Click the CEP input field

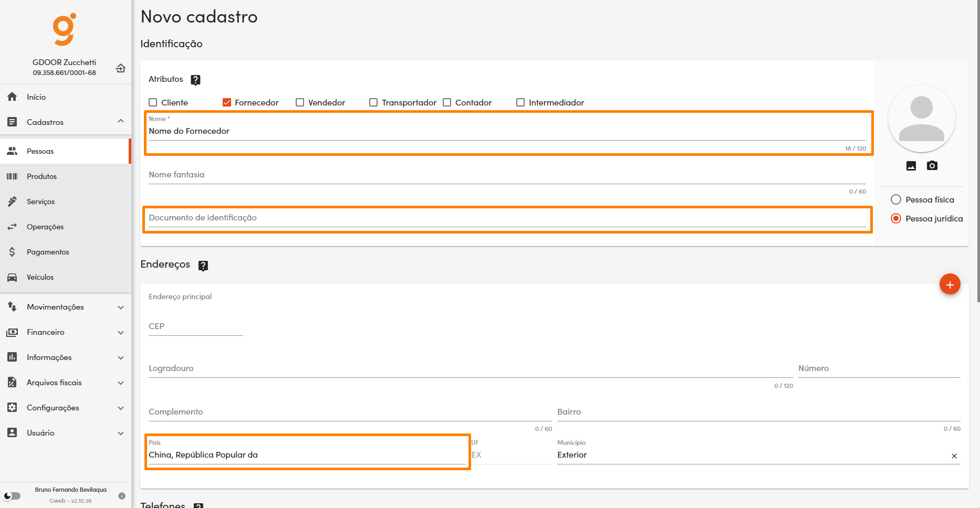[x=196, y=326]
